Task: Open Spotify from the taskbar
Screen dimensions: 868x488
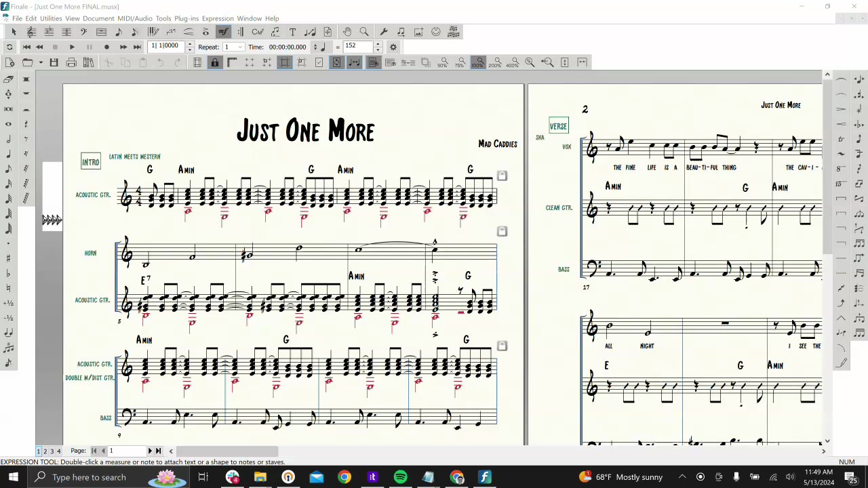Action: point(400,477)
